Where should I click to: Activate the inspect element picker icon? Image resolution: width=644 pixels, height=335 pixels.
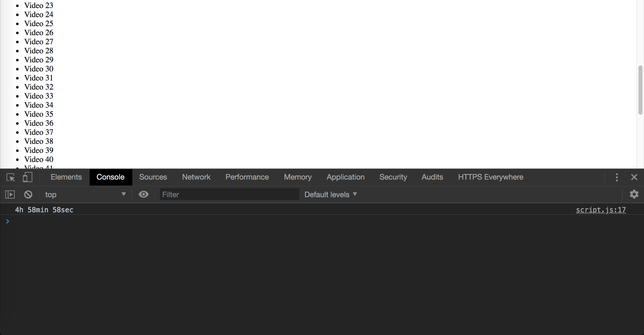click(x=11, y=177)
